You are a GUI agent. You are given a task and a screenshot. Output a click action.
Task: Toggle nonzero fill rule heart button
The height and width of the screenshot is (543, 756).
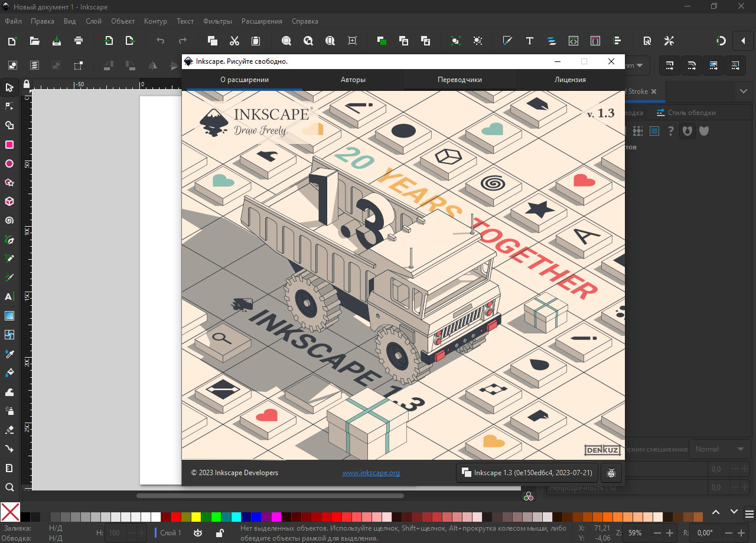click(x=703, y=130)
